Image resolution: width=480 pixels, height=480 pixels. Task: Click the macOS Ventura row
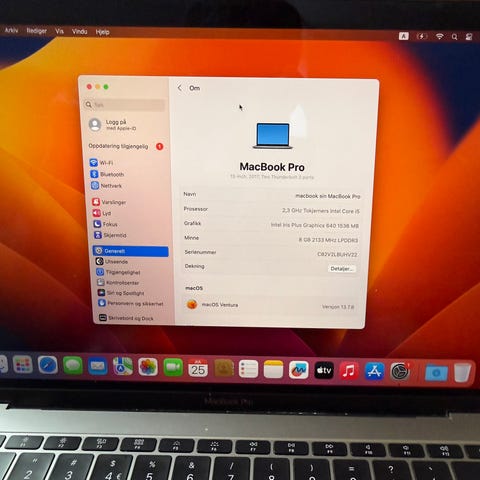271,305
